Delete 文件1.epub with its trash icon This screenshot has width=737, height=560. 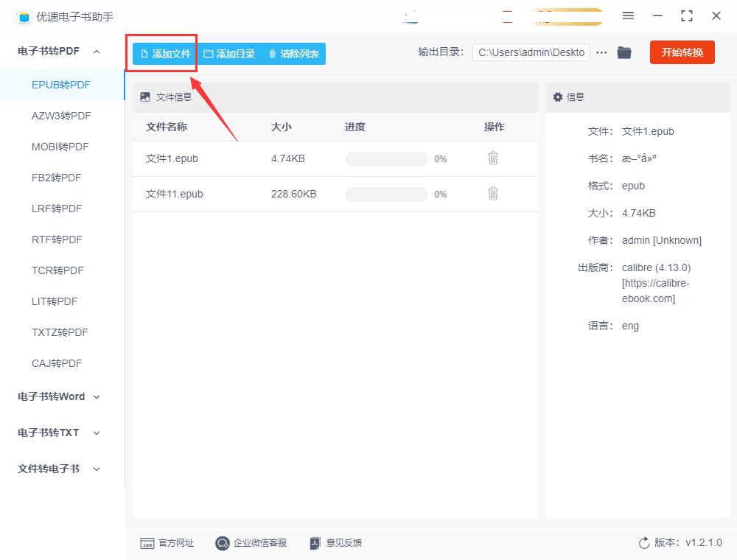tap(492, 158)
